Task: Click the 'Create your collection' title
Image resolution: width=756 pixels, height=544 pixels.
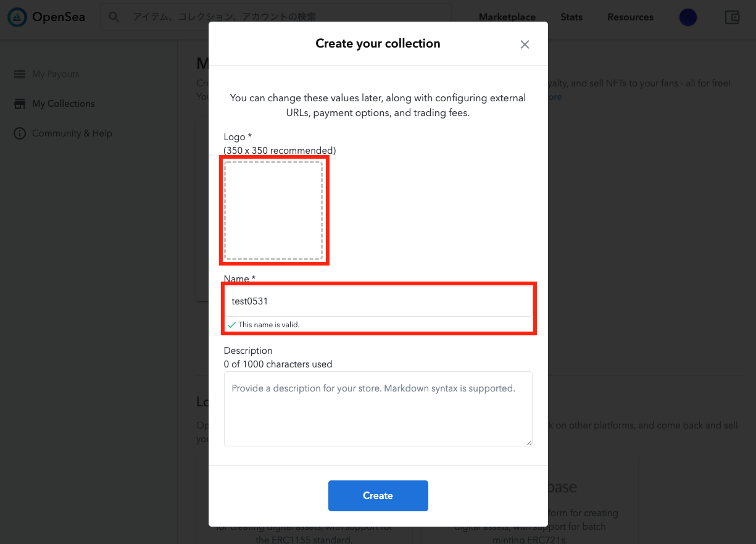Action: click(x=378, y=43)
